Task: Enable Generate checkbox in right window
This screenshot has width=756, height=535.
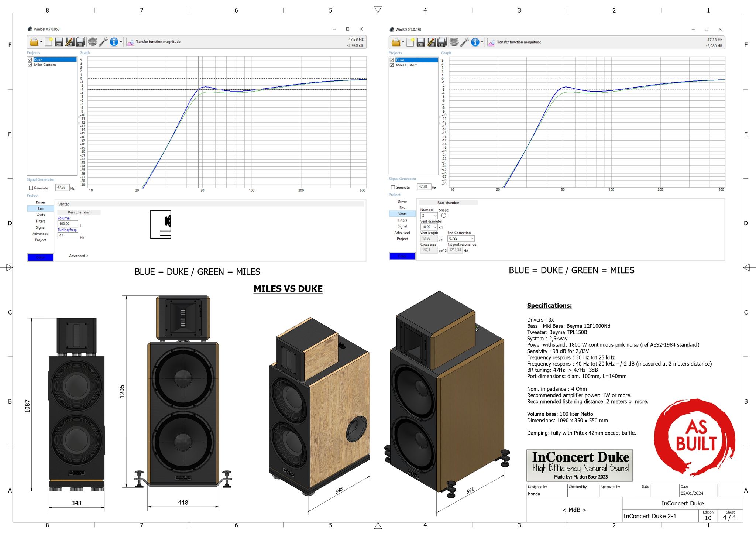Action: coord(393,187)
